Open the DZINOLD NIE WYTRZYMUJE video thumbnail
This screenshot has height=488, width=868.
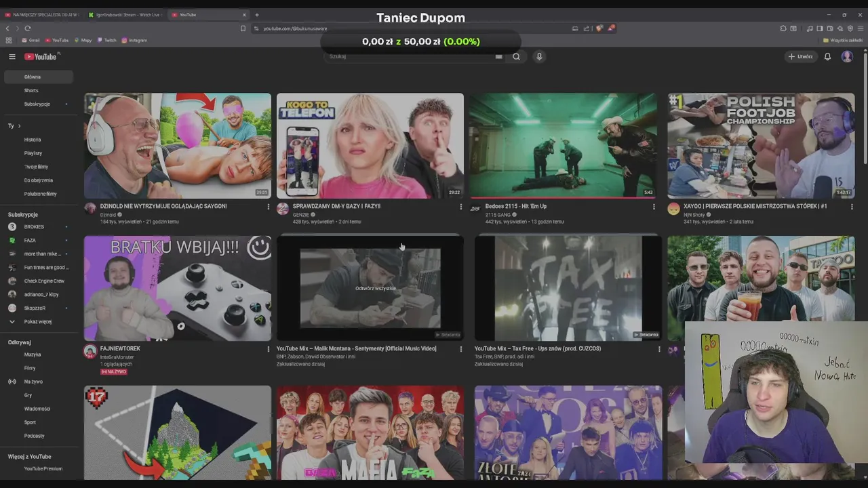click(x=178, y=146)
